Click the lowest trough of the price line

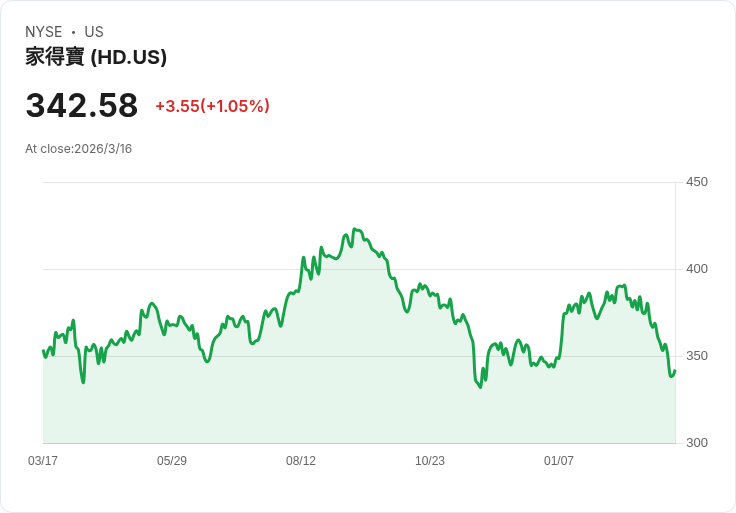tap(480, 387)
